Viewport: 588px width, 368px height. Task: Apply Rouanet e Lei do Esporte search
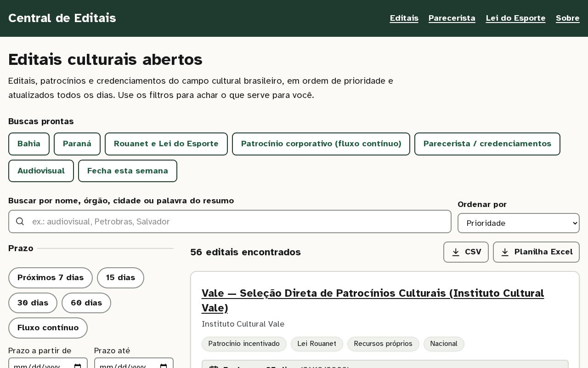pyautogui.click(x=166, y=144)
